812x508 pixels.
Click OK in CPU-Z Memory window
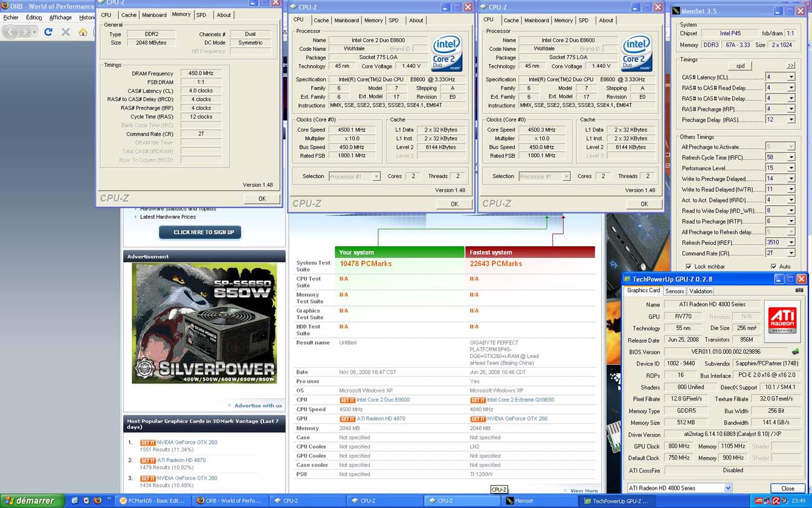point(262,198)
